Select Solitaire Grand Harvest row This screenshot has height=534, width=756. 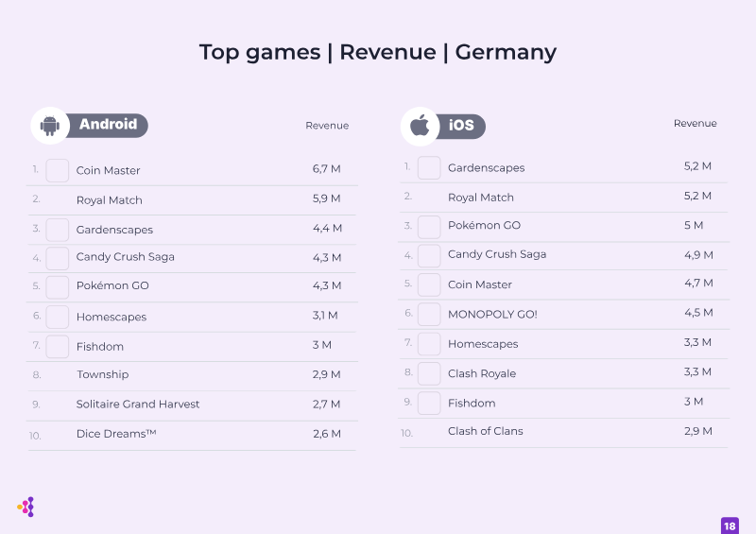(x=192, y=405)
